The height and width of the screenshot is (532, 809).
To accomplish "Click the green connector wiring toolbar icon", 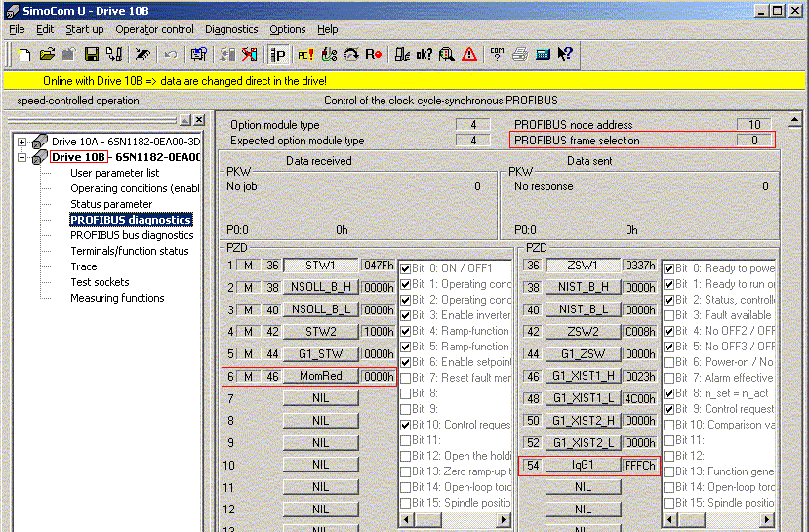I will pos(329,55).
